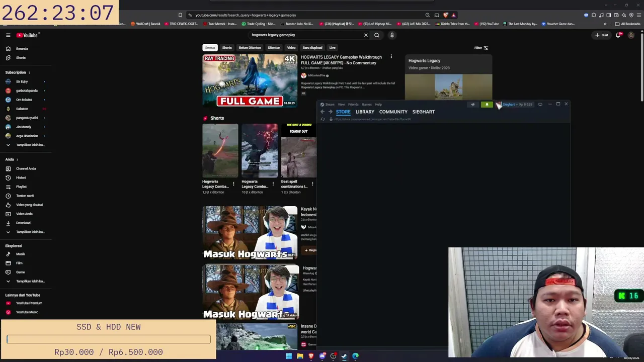Image resolution: width=644 pixels, height=362 pixels.
Task: Start voice search with the microphone icon
Action: pyautogui.click(x=392, y=35)
